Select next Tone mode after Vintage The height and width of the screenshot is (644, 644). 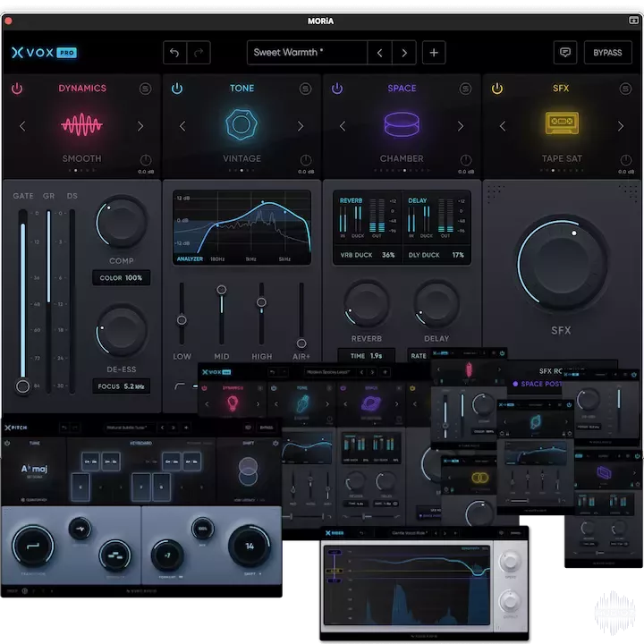[x=301, y=126]
